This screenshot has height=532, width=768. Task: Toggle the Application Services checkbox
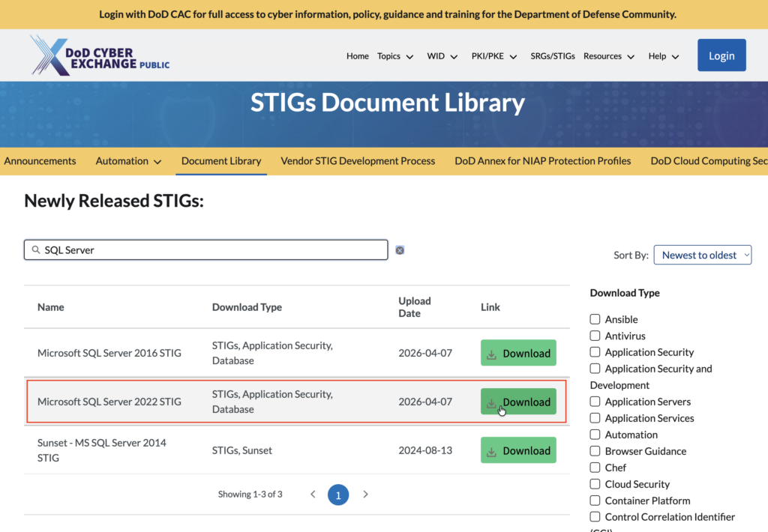(595, 418)
